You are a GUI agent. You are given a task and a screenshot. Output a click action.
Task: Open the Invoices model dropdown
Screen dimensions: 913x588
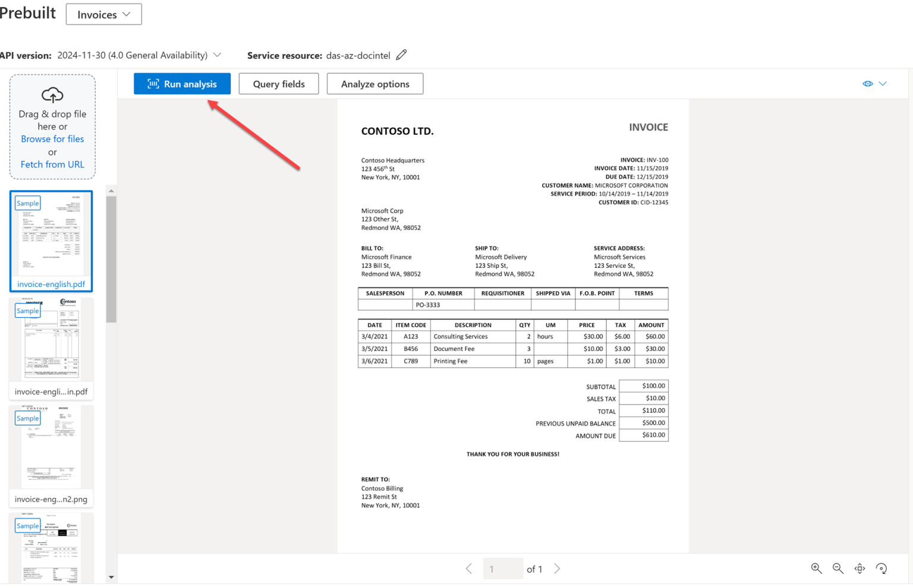click(103, 14)
